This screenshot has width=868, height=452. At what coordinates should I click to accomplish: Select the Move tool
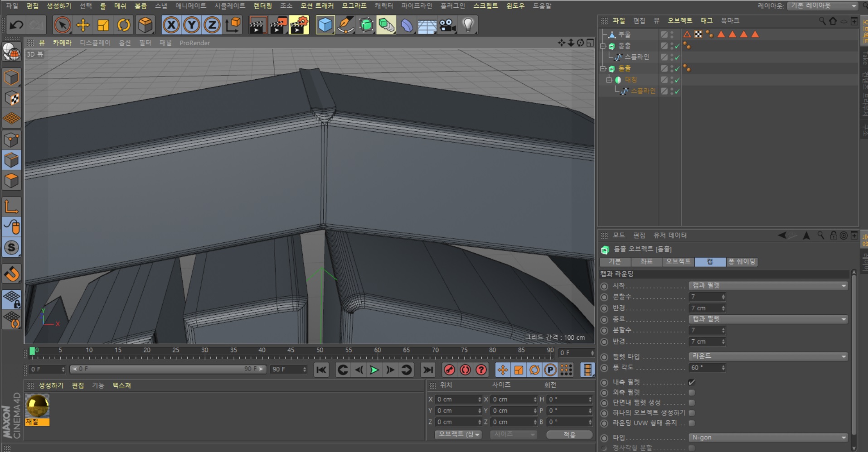[83, 25]
